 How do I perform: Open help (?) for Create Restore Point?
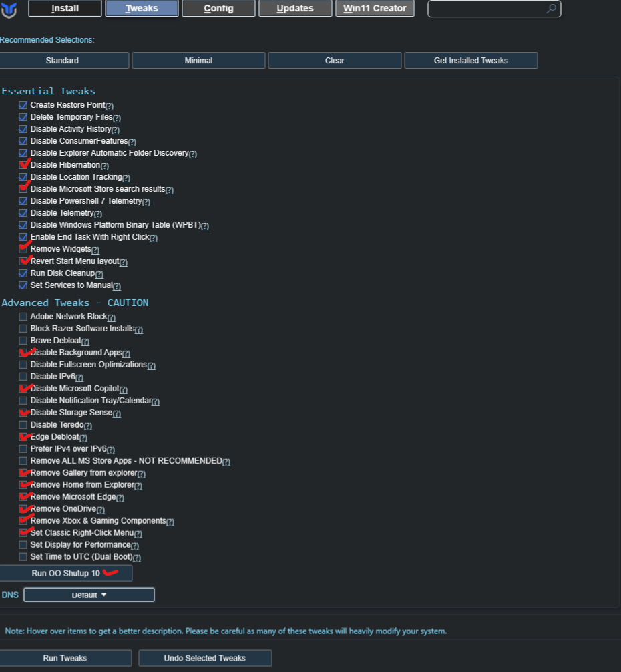click(x=110, y=106)
